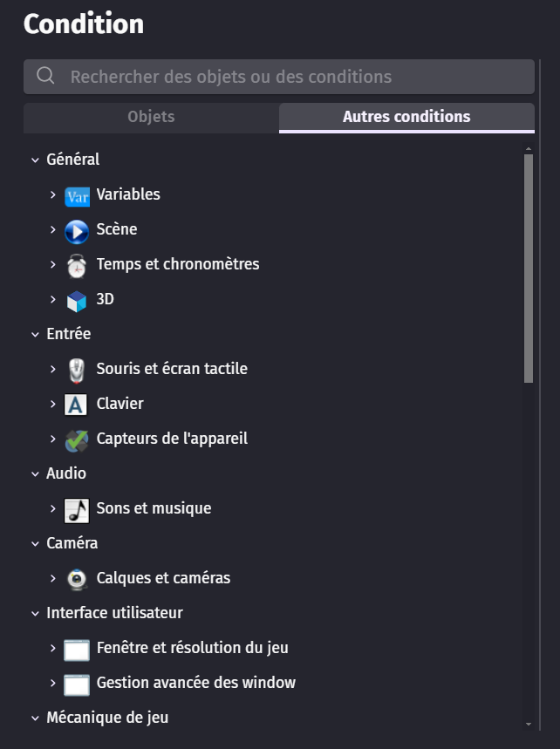The width and height of the screenshot is (560, 749).
Task: Select the Autres conditions tab
Action: pos(406,117)
